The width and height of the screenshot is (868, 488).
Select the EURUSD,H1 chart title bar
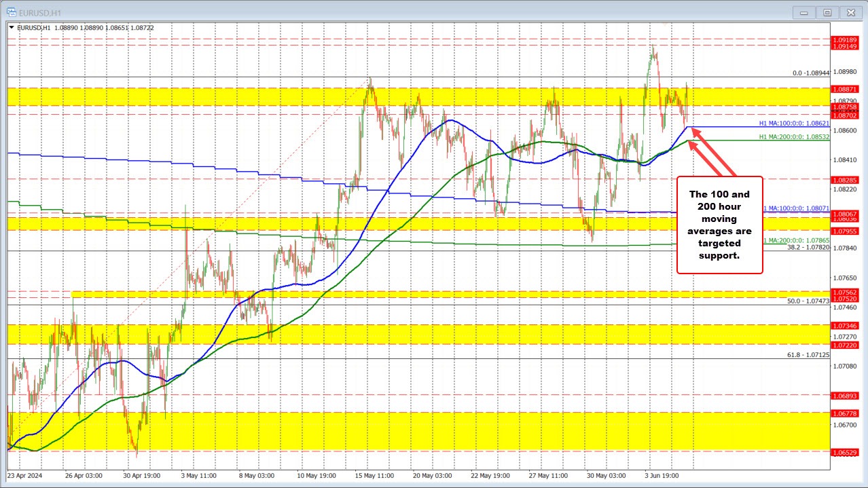[x=41, y=12]
